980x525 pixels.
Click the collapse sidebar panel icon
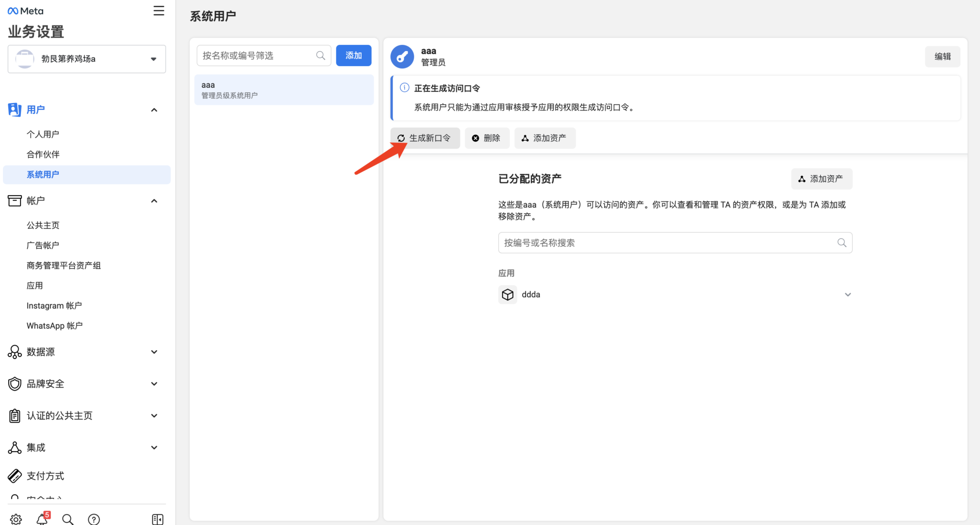[157, 519]
